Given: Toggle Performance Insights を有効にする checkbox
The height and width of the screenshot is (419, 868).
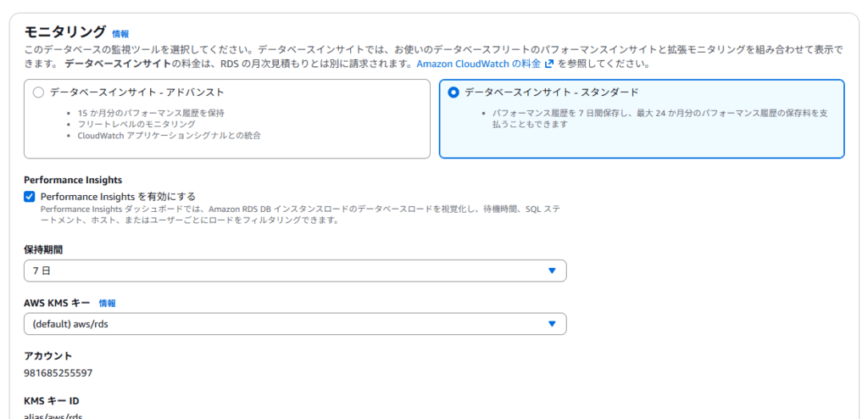Looking at the screenshot, I should point(30,197).
